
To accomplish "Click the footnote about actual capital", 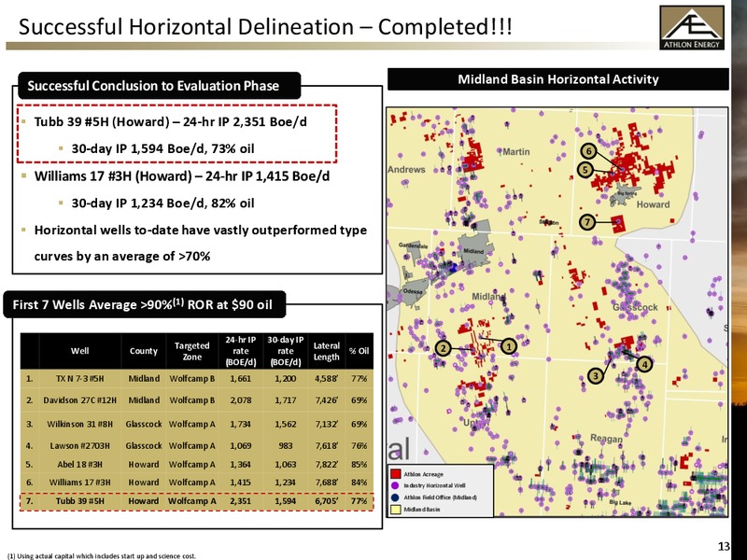I will coord(101,555).
